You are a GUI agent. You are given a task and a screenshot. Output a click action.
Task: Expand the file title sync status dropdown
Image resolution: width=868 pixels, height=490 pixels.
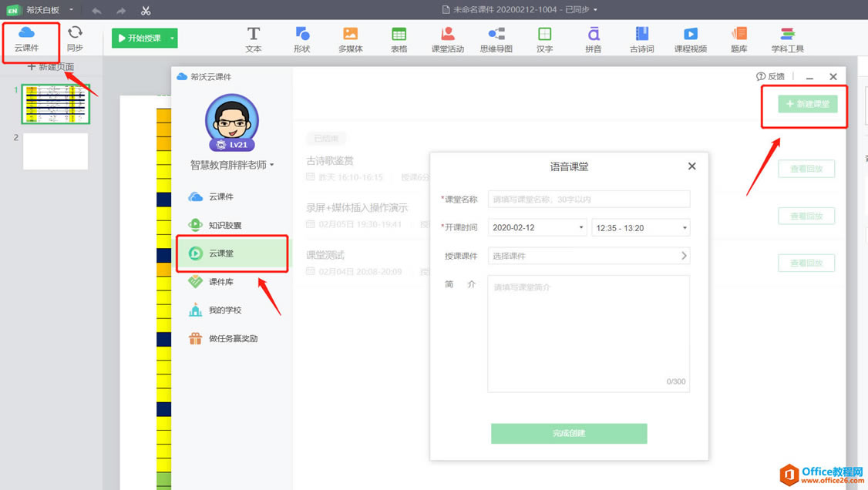[x=595, y=10]
